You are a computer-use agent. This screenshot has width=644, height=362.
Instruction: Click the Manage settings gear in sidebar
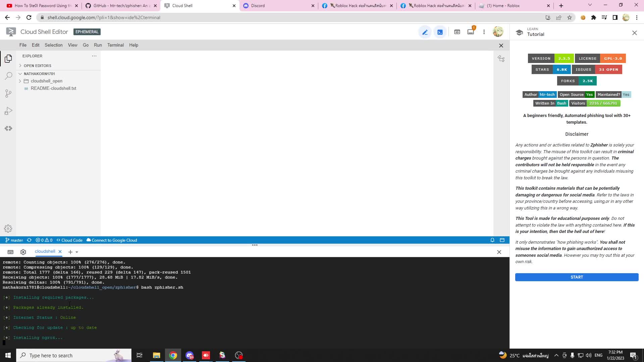(x=8, y=229)
